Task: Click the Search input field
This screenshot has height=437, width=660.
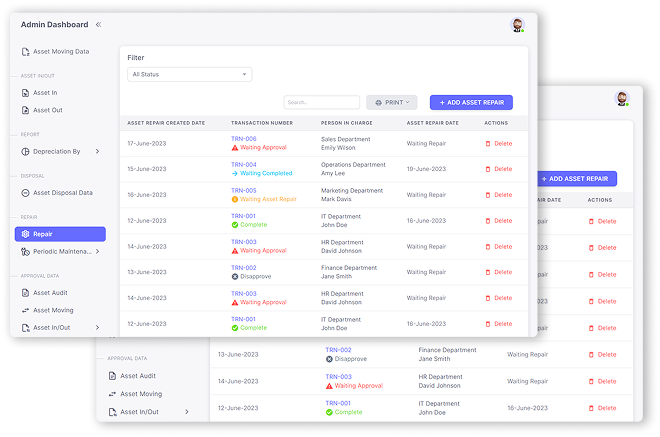Action: [x=321, y=102]
